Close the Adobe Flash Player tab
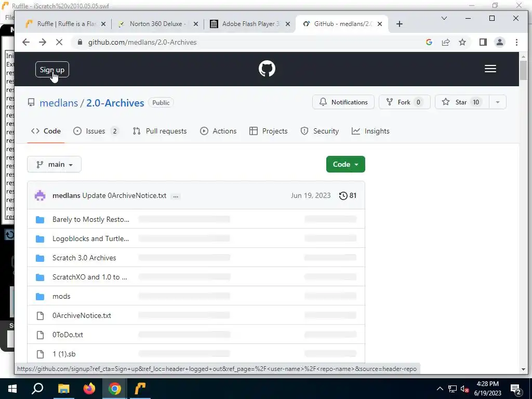 (x=288, y=24)
